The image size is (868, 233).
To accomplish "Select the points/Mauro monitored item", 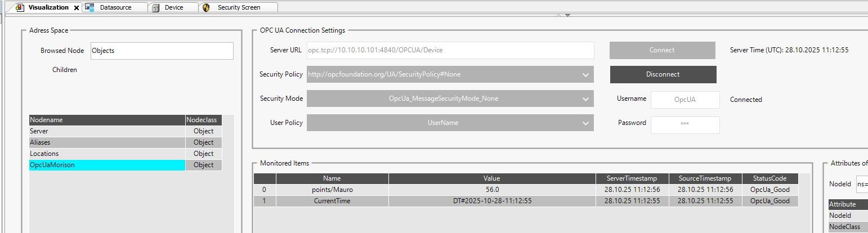I will 332,190.
